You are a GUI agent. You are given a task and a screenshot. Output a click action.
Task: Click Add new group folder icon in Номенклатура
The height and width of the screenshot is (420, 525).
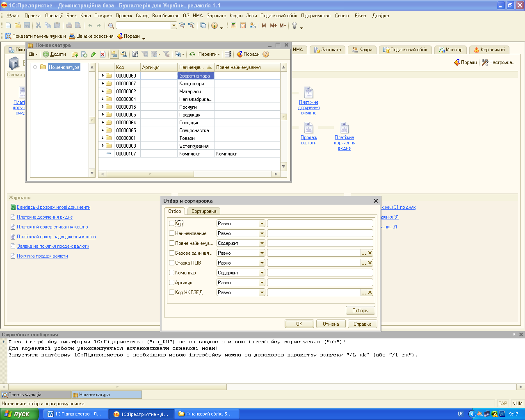75,54
